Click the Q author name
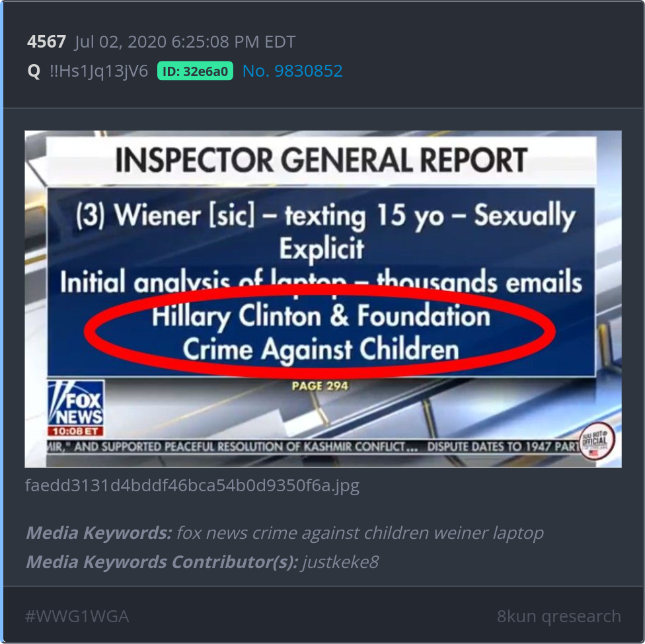 pyautogui.click(x=34, y=71)
